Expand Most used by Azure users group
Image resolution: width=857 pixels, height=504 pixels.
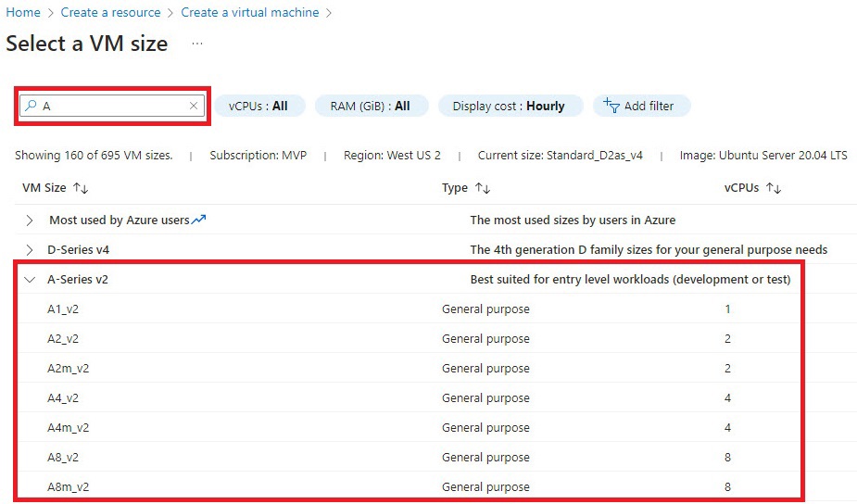click(x=30, y=220)
